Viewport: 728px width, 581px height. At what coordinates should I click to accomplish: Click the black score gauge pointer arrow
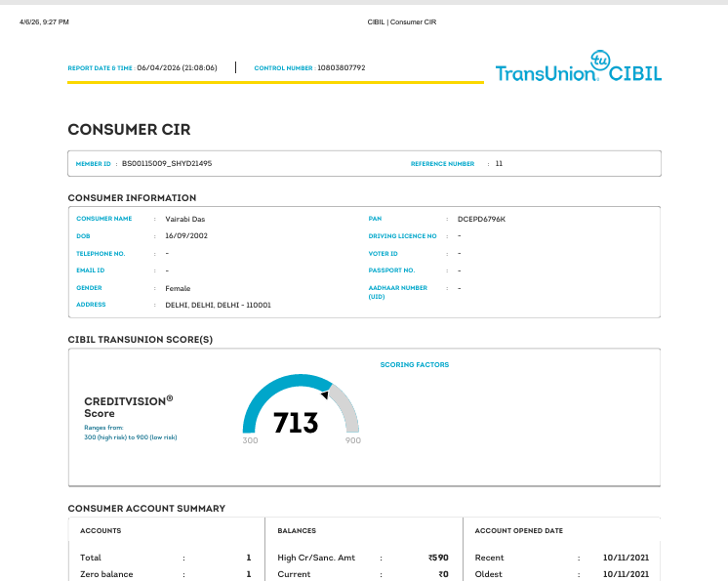click(x=325, y=394)
